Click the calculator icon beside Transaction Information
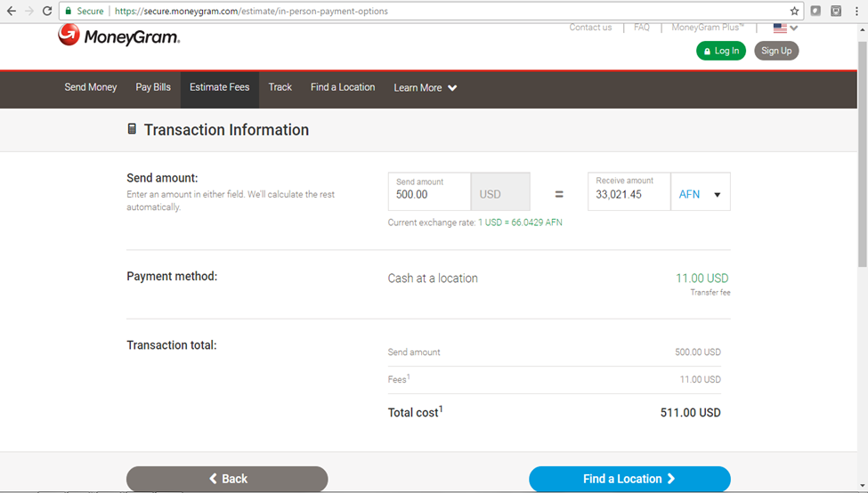The image size is (868, 493). pyautogui.click(x=132, y=130)
